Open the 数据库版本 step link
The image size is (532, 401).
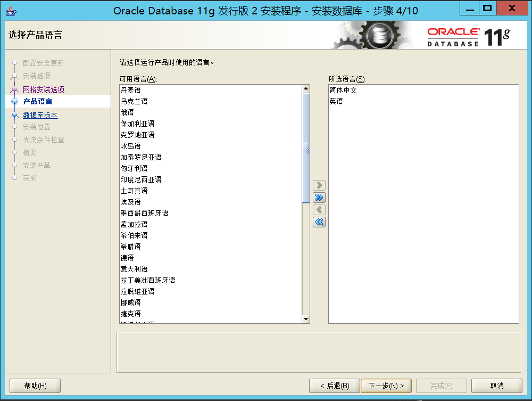(40, 115)
